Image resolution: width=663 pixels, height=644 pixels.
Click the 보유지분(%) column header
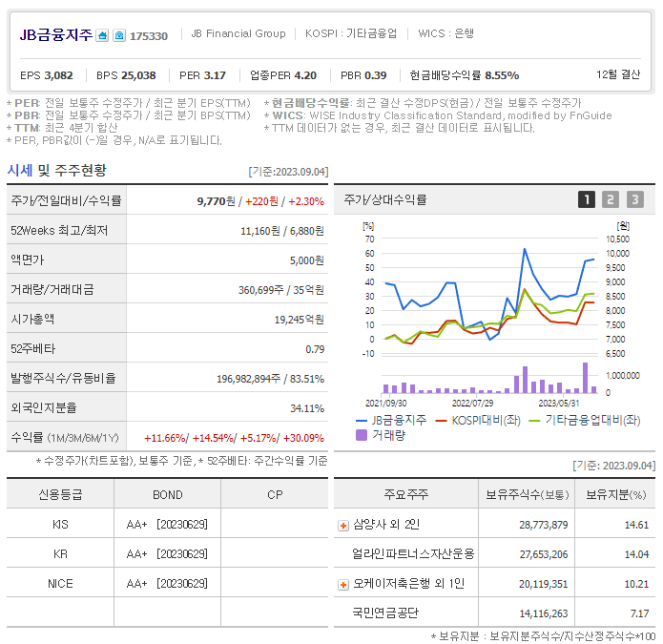point(615,494)
